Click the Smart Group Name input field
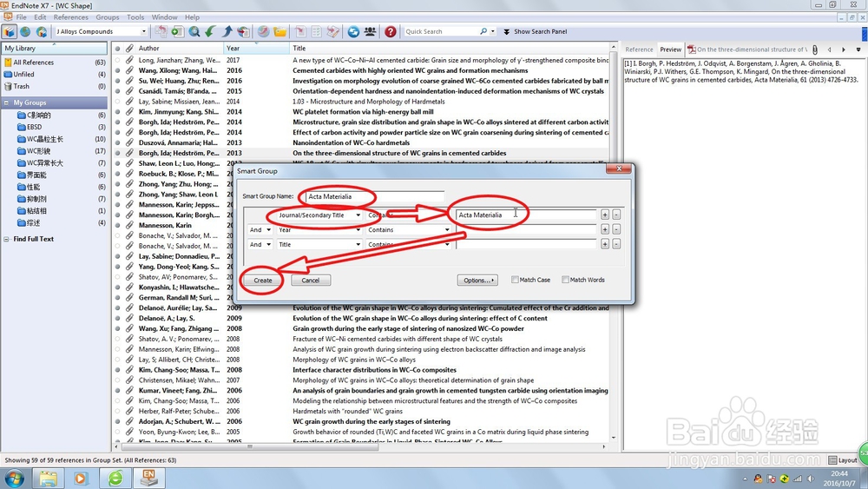Image resolution: width=868 pixels, height=489 pixels. point(374,196)
